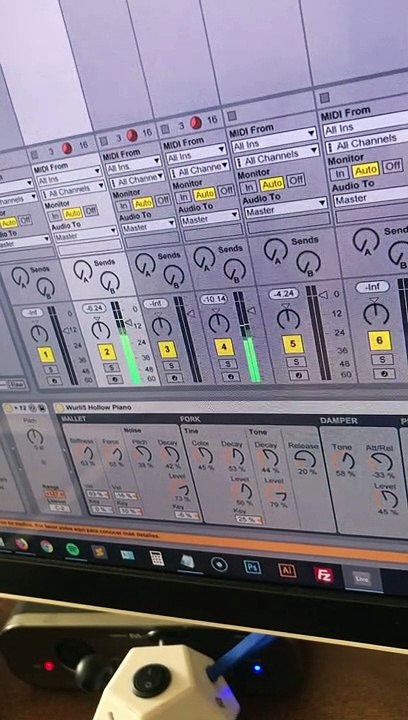Open track 4 Audio To Master dropdown
This screenshot has width=408, height=720.
point(210,218)
